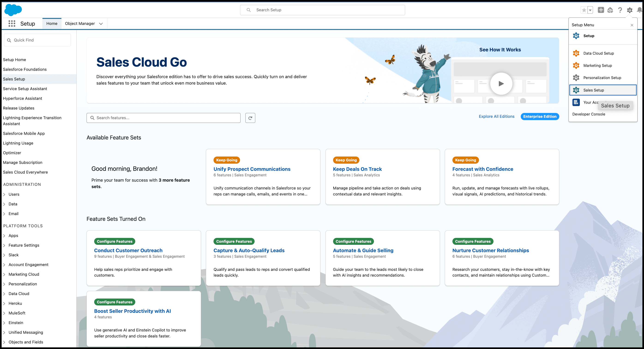Open Optimizer in sidebar

click(x=12, y=153)
